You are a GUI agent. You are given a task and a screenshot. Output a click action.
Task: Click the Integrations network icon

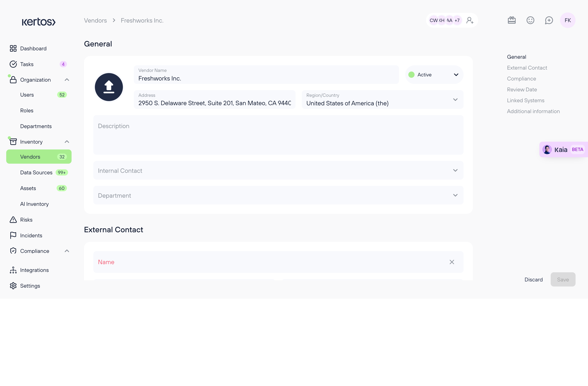click(13, 270)
